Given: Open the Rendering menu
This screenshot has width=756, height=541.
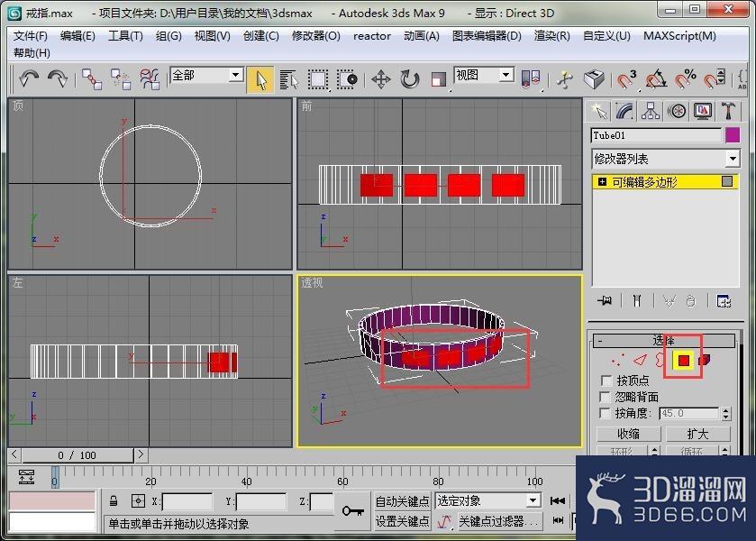Looking at the screenshot, I should [552, 36].
